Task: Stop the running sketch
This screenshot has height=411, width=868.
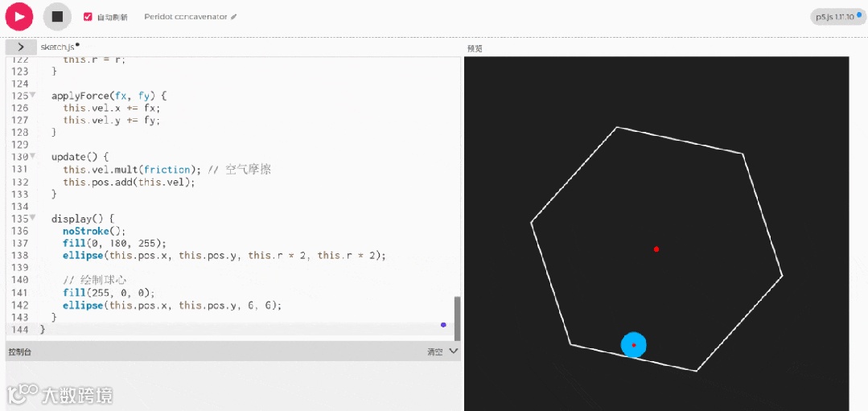Action: [x=57, y=17]
